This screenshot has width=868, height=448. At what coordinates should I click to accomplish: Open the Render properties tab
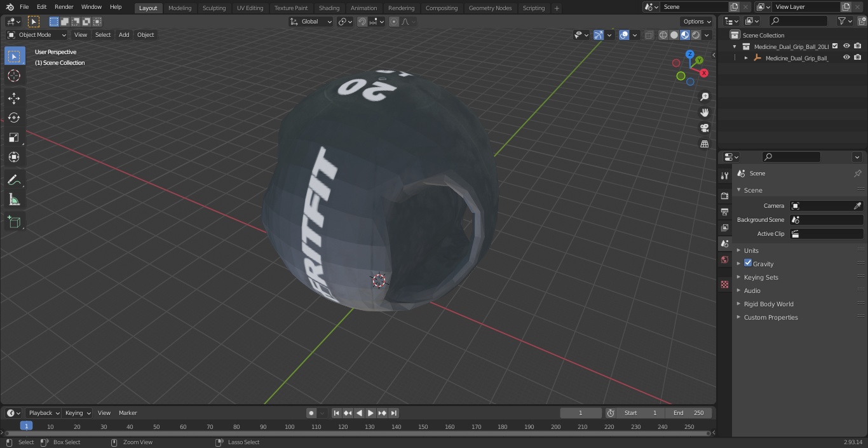coord(724,196)
